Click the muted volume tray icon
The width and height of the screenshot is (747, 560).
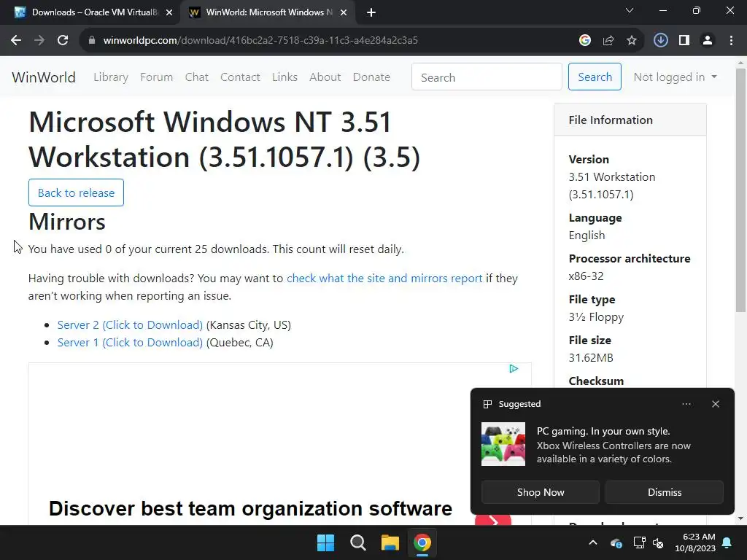(658, 542)
